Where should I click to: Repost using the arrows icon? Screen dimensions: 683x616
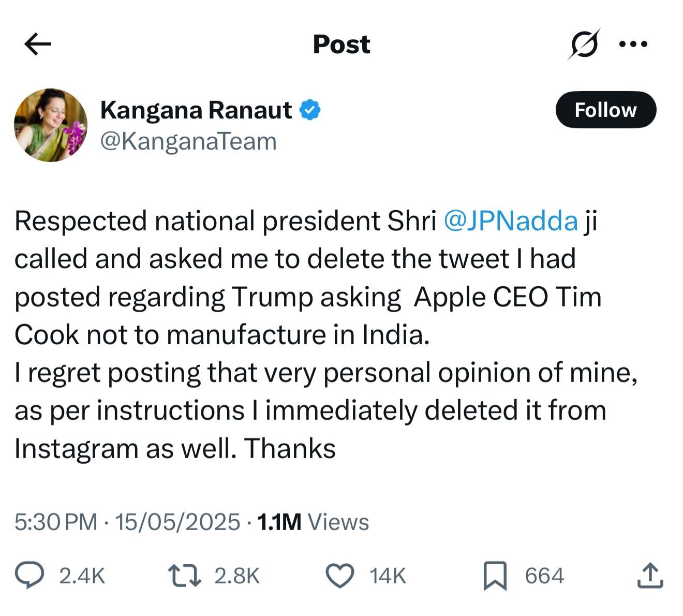click(185, 576)
